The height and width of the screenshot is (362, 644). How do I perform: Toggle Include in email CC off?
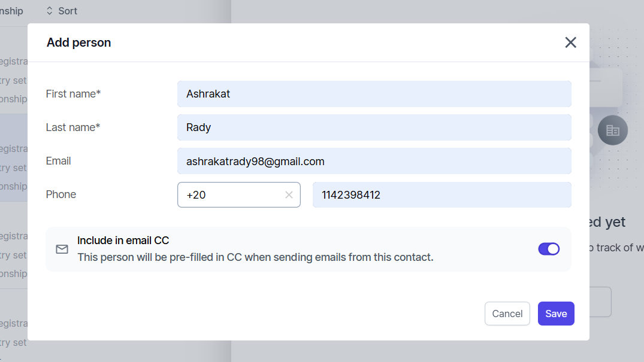click(549, 249)
